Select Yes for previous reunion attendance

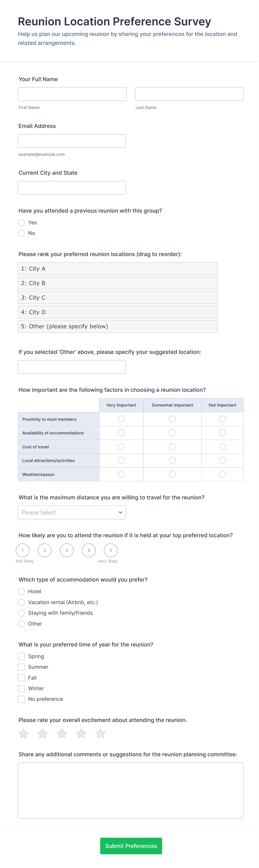21,222
